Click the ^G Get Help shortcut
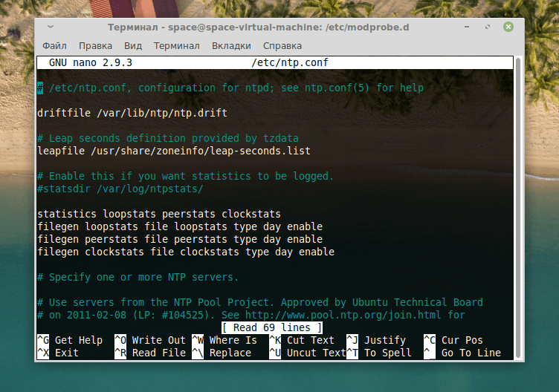559x392 pixels. (70, 340)
